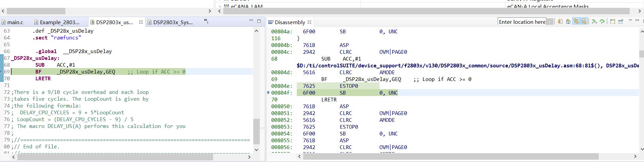
Task: Minimize the editor area
Action: [x=251, y=21]
